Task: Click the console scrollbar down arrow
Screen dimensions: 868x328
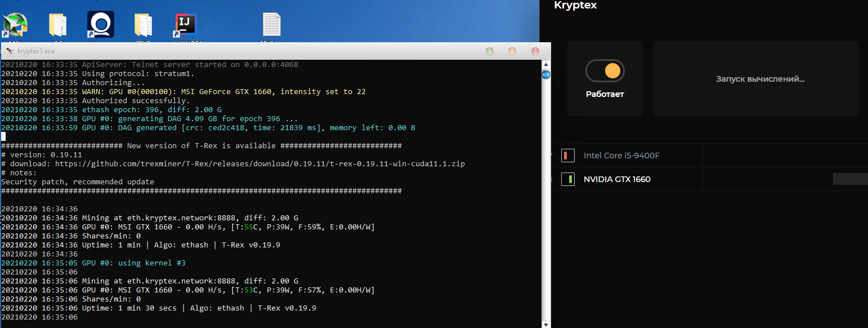Action: 545,323
